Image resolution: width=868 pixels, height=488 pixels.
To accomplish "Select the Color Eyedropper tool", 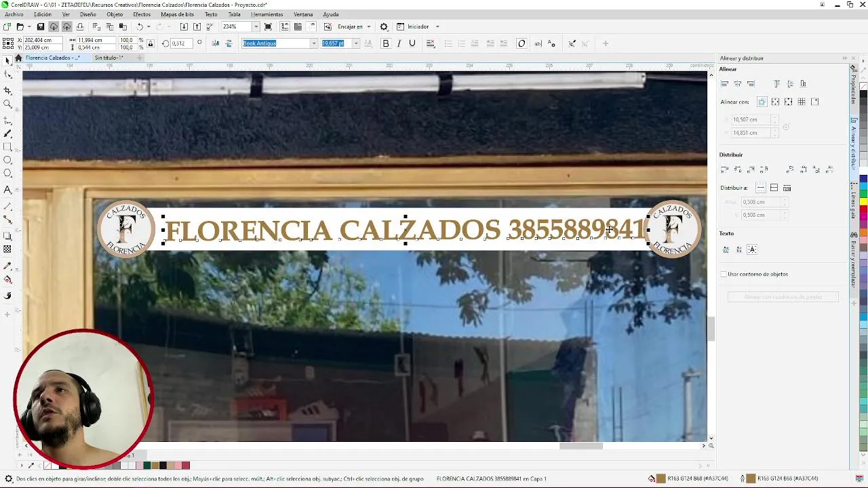I will (x=7, y=266).
